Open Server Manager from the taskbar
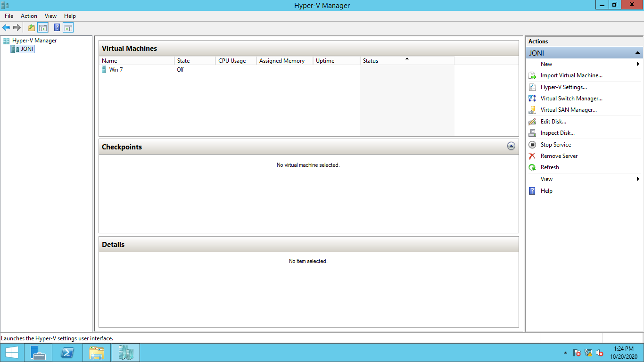Viewport: 644px width, 362px height. (38, 353)
